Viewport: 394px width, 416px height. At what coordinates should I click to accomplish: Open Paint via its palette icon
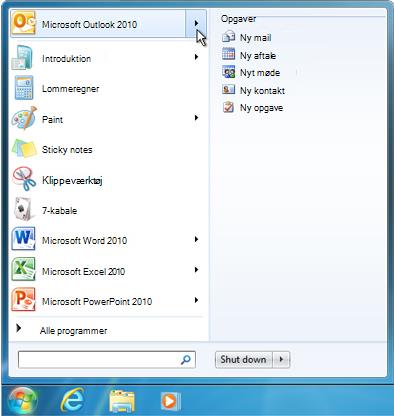24,118
